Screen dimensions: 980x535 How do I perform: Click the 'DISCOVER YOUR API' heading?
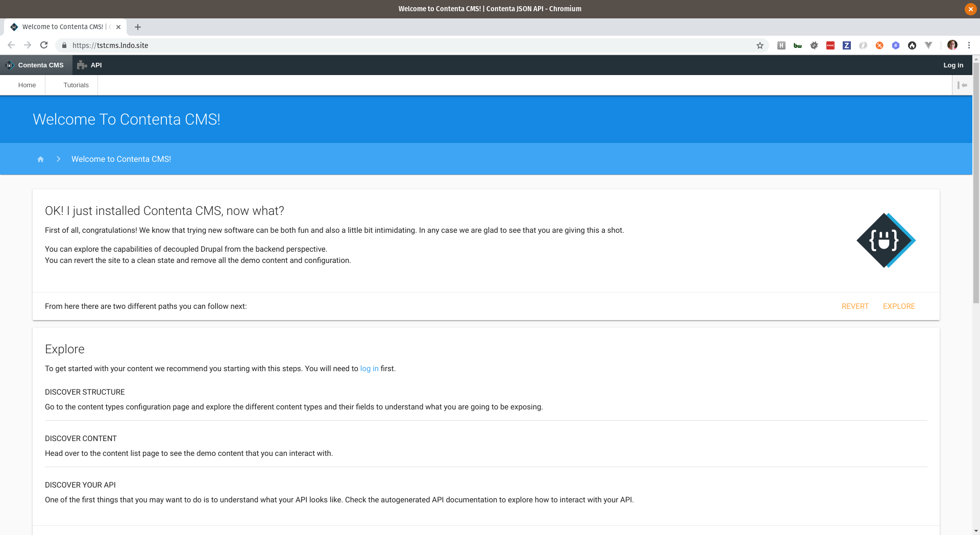click(80, 485)
